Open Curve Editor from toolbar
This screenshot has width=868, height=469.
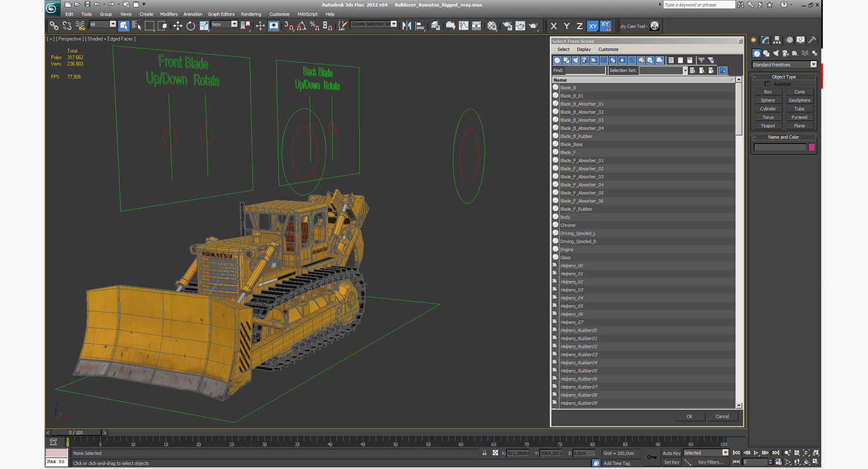tap(463, 26)
